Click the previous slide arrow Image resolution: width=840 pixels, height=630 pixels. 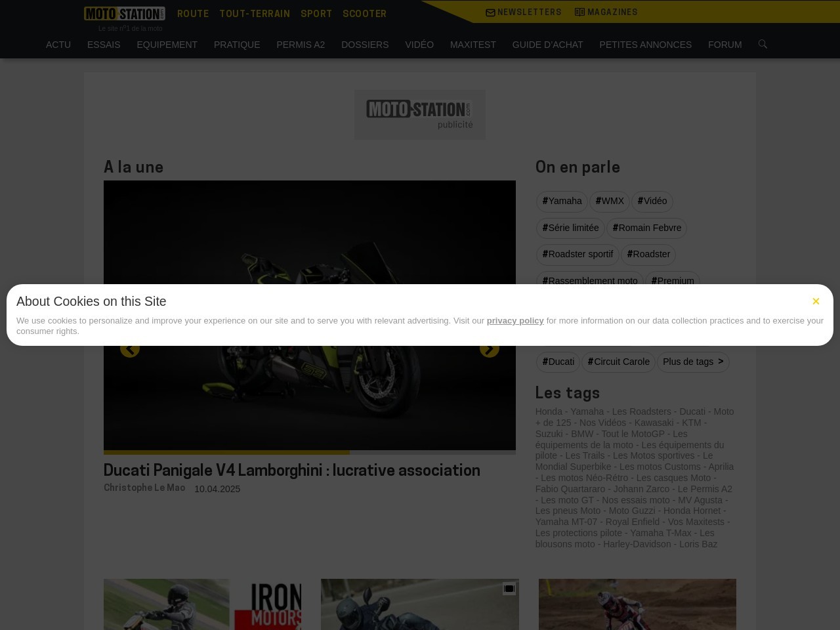pyautogui.click(x=130, y=348)
